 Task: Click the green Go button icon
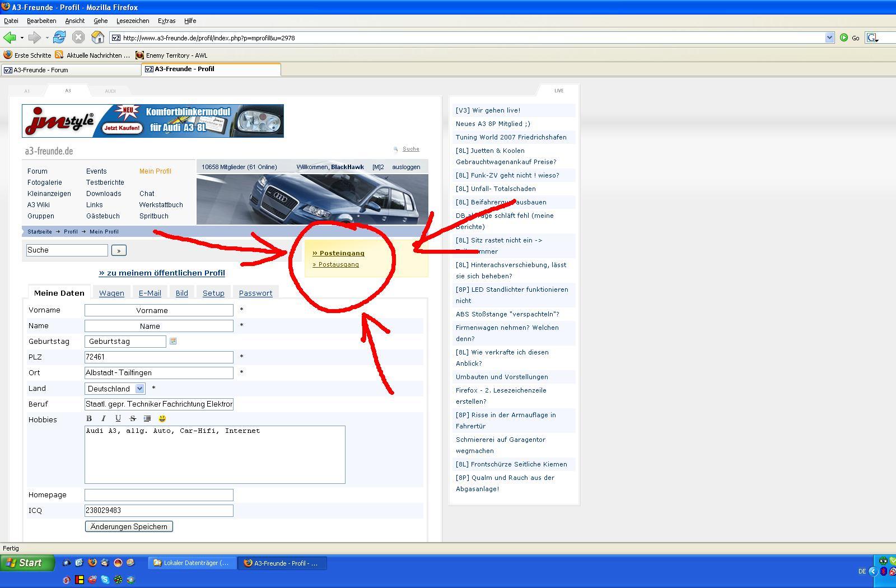pyautogui.click(x=844, y=38)
